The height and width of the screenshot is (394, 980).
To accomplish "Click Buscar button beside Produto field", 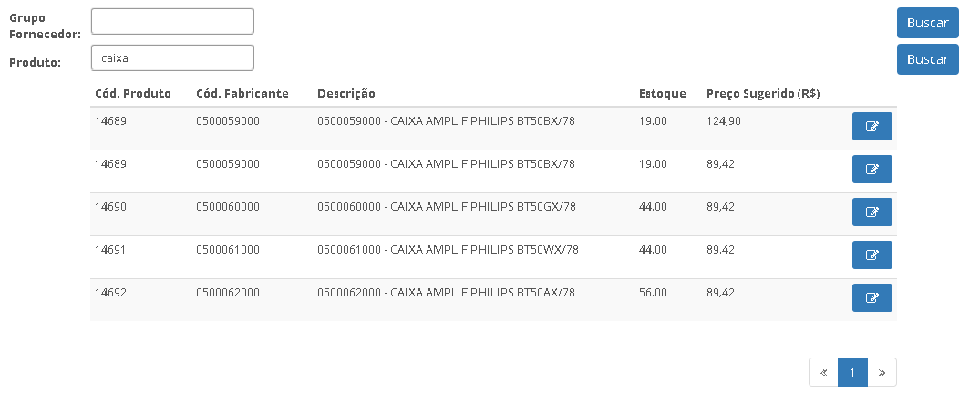I will [x=927, y=59].
